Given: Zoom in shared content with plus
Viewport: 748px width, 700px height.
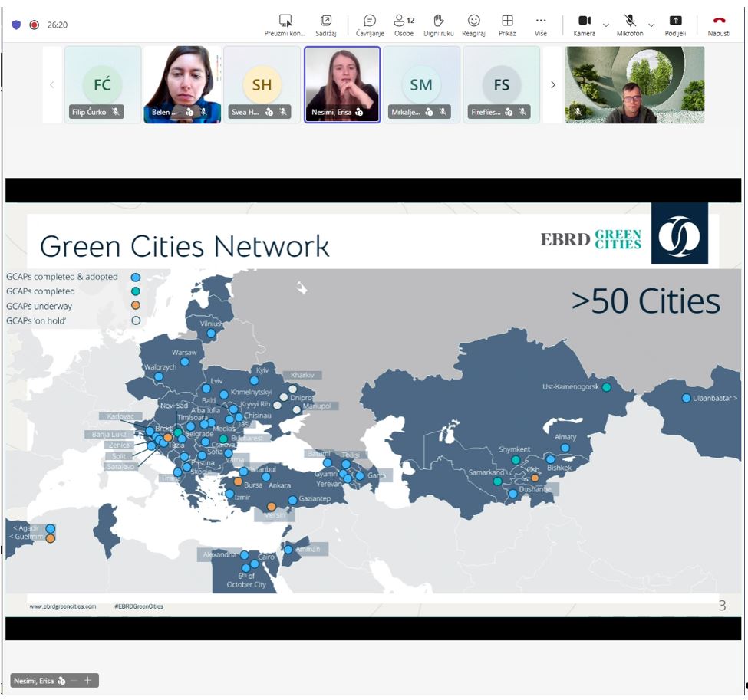Looking at the screenshot, I should tap(88, 680).
